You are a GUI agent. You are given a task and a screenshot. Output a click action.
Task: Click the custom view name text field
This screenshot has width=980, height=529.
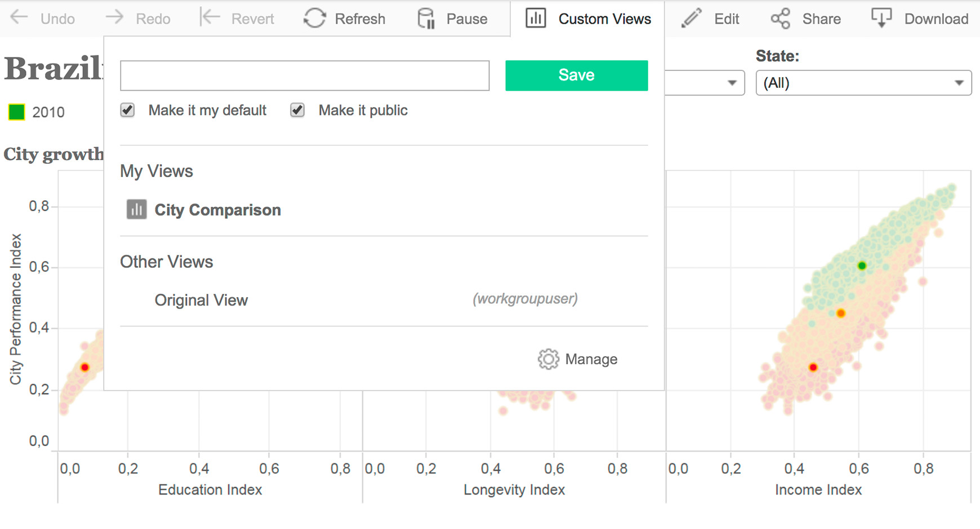[x=305, y=75]
